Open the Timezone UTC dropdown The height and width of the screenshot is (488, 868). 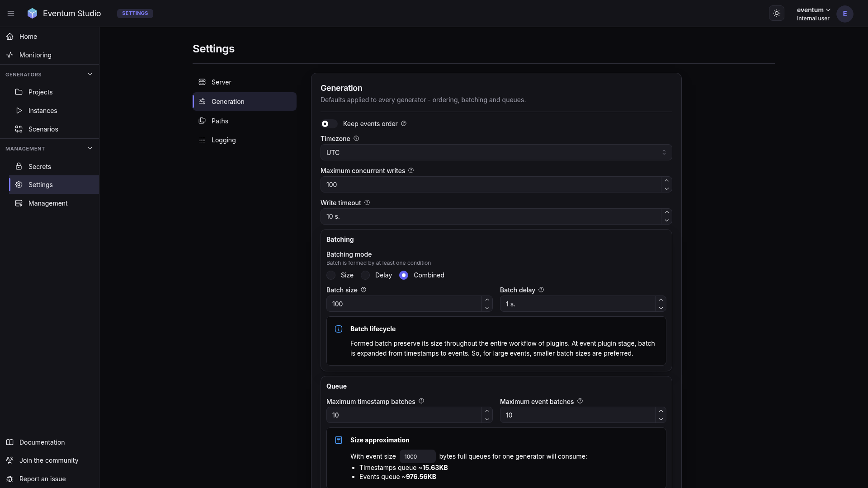click(x=496, y=153)
